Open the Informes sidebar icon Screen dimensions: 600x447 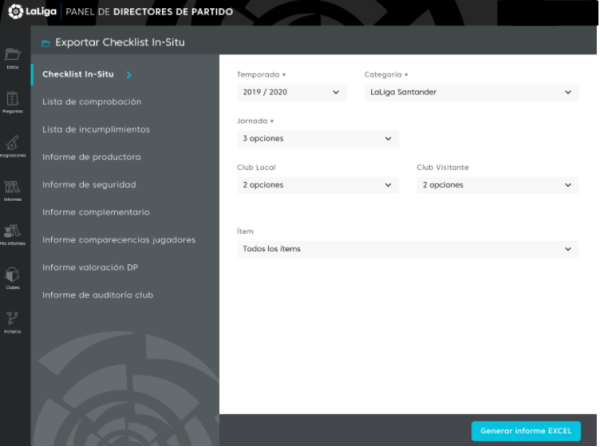point(13,187)
